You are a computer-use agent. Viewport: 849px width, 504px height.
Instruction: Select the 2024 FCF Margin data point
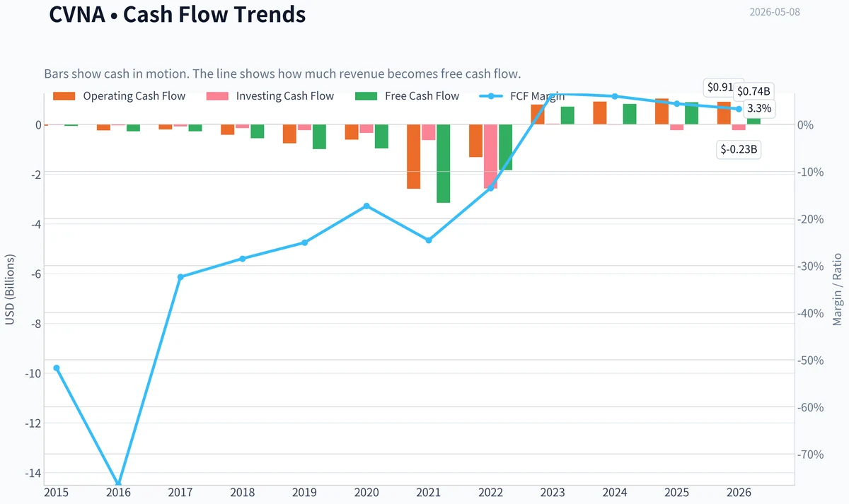tap(615, 96)
